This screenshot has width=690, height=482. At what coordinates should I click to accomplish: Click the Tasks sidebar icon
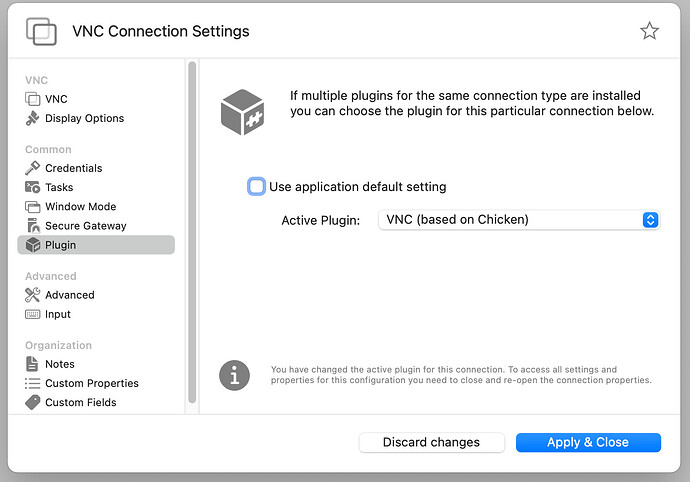[x=32, y=187]
